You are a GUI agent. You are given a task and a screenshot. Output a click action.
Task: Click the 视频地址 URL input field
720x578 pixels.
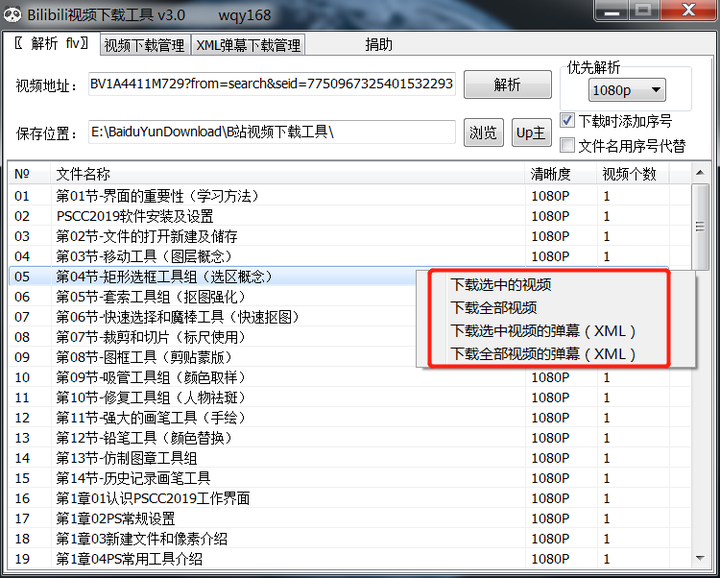(x=271, y=85)
